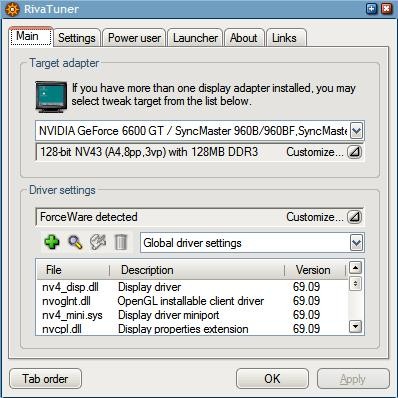Click the driver list scrollbar thumb
Viewport: 398px width, 398px height.
coord(355,284)
